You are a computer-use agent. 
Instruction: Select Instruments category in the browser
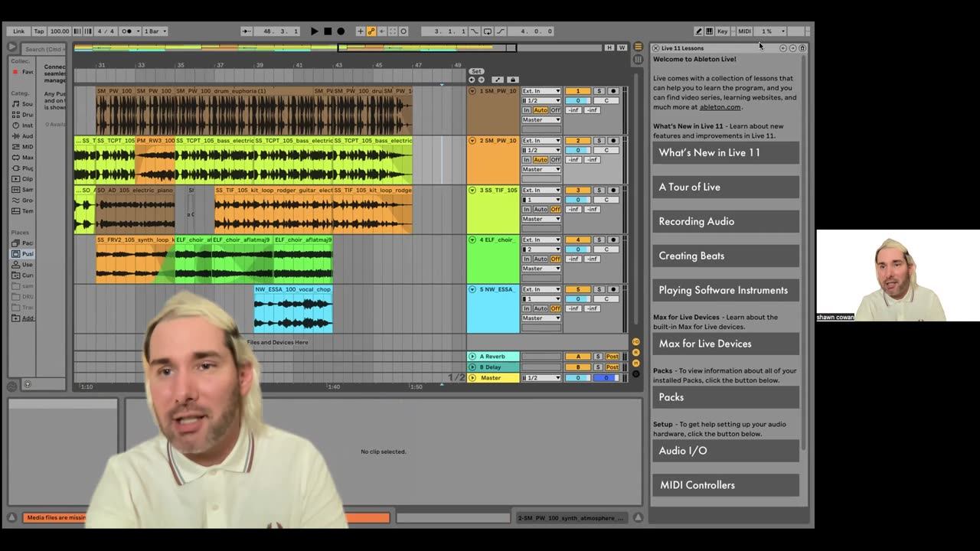click(23, 126)
